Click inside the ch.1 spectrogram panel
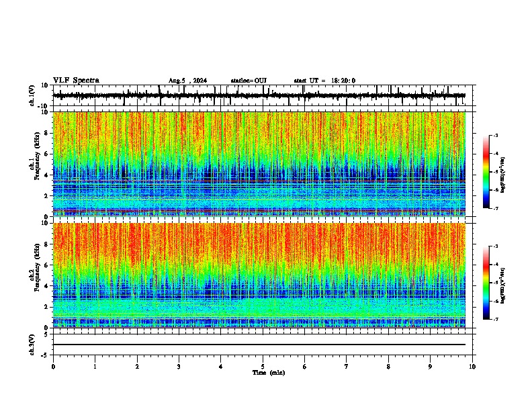The image size is (532, 411). [x=259, y=164]
